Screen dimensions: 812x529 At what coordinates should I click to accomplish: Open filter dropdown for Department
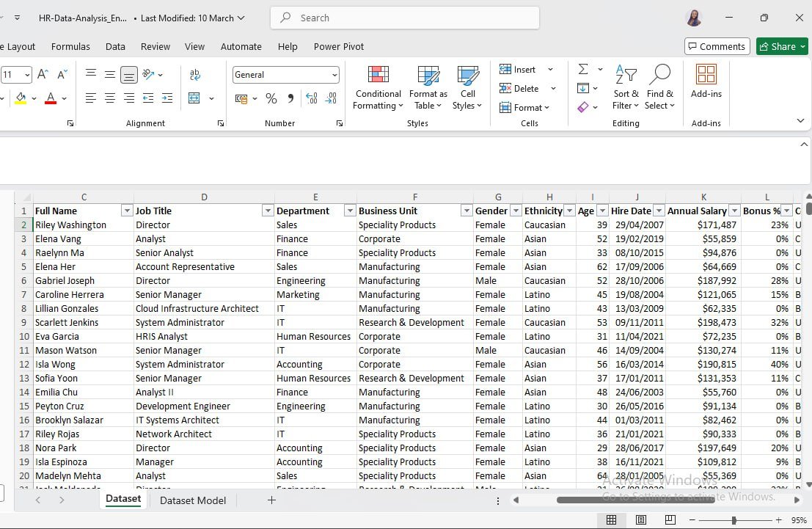[350, 211]
